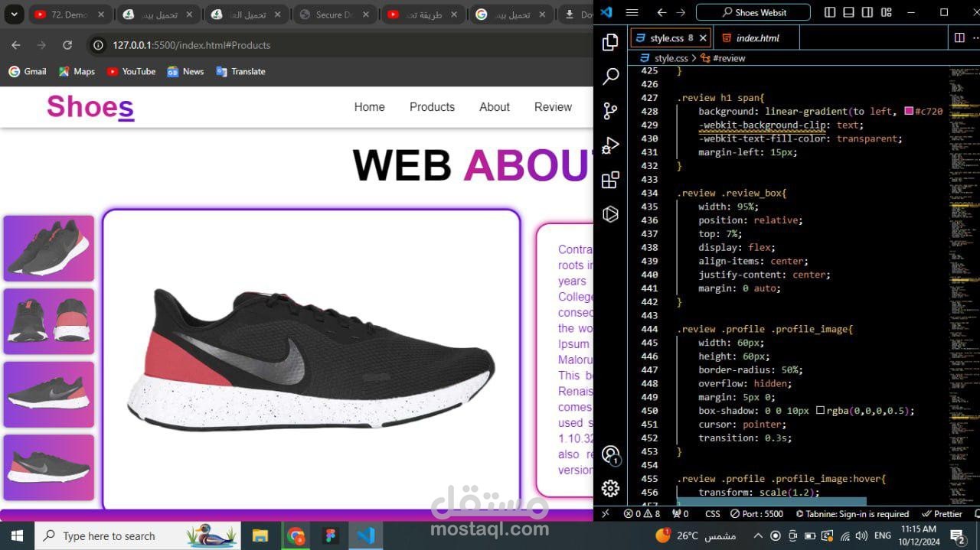Toggle the secondary side bar in VS Code
The width and height of the screenshot is (980, 550).
(x=867, y=12)
